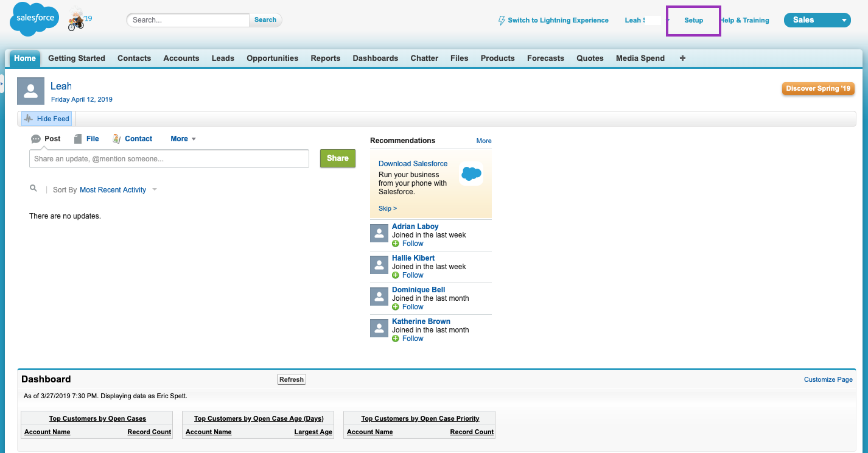Expand the More publisher actions dropdown
Viewport: 868px width, 453px height.
[x=183, y=139]
